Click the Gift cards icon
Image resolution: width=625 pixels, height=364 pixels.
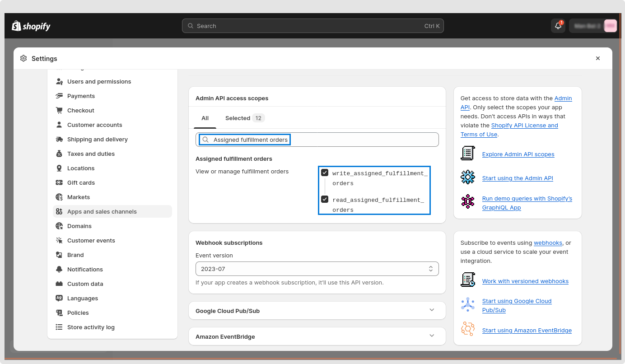59,183
